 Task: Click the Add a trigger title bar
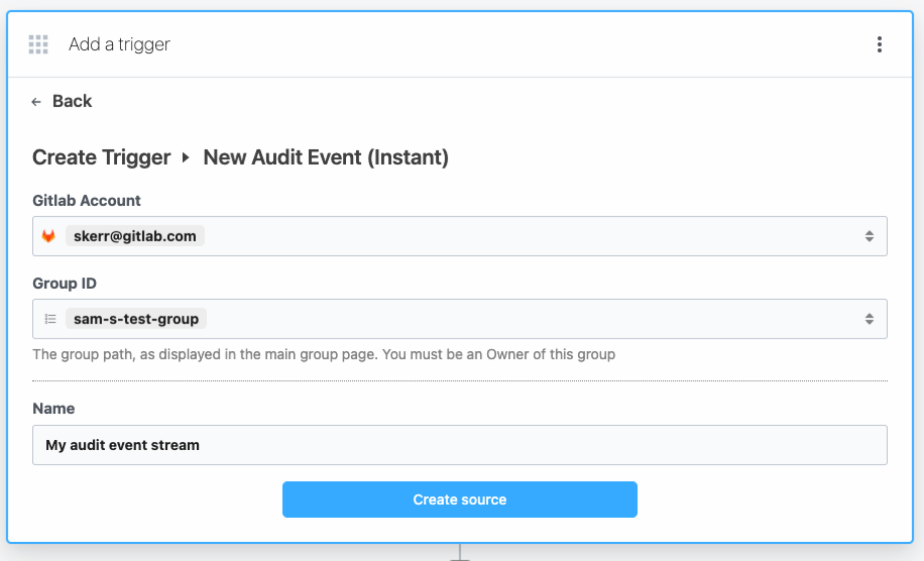pyautogui.click(x=119, y=44)
